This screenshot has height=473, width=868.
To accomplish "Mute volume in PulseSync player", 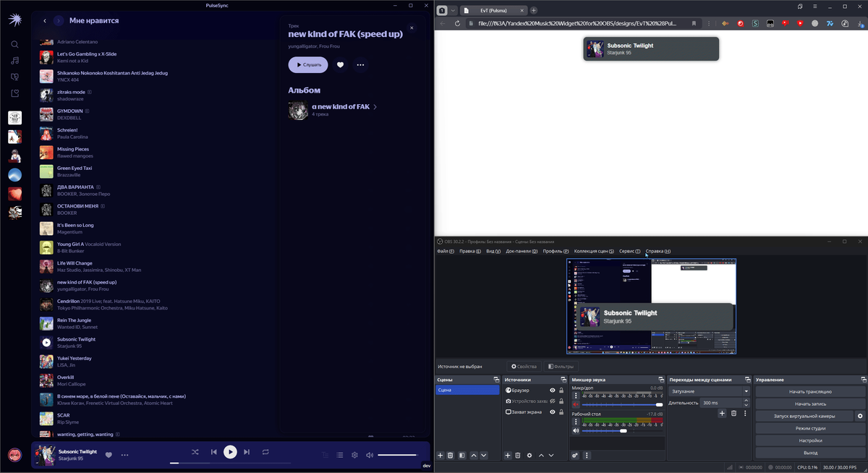I will click(x=370, y=455).
